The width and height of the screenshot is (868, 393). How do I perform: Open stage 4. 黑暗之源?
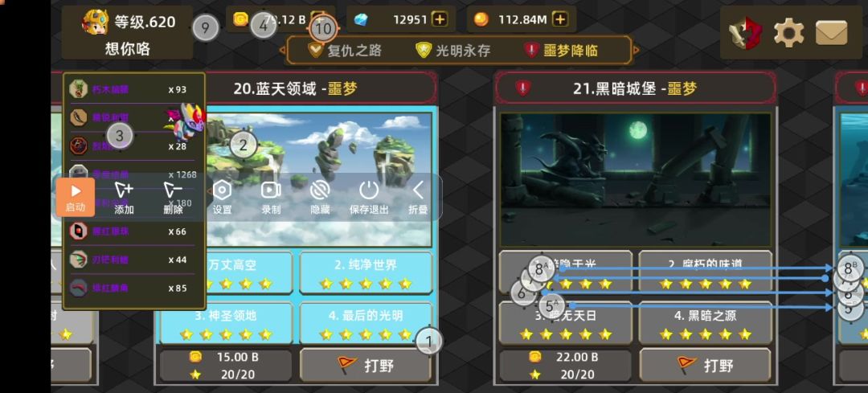click(705, 323)
